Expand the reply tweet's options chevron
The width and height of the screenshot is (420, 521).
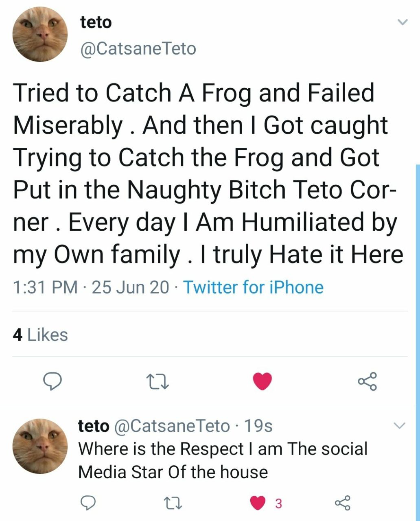pyautogui.click(x=400, y=426)
